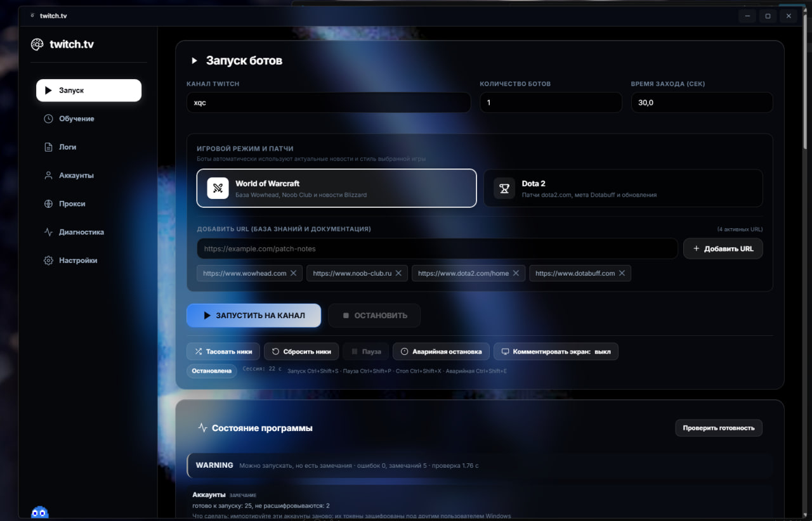The image size is (812, 521).
Task: Select the Dota 2 game mode
Action: 623,188
